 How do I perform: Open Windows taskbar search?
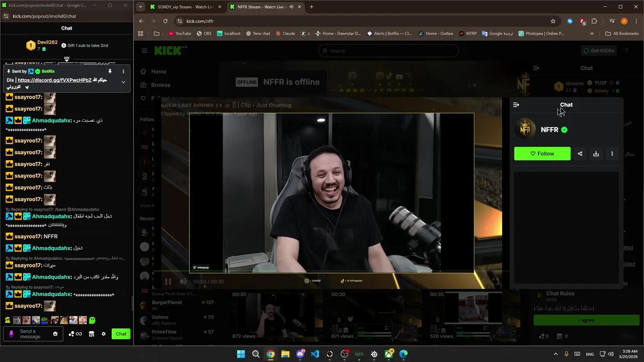tap(256, 354)
